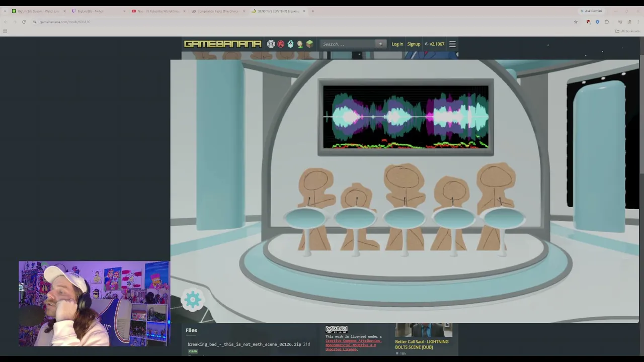
Task: View site information icon in address bar
Action: (x=35, y=22)
